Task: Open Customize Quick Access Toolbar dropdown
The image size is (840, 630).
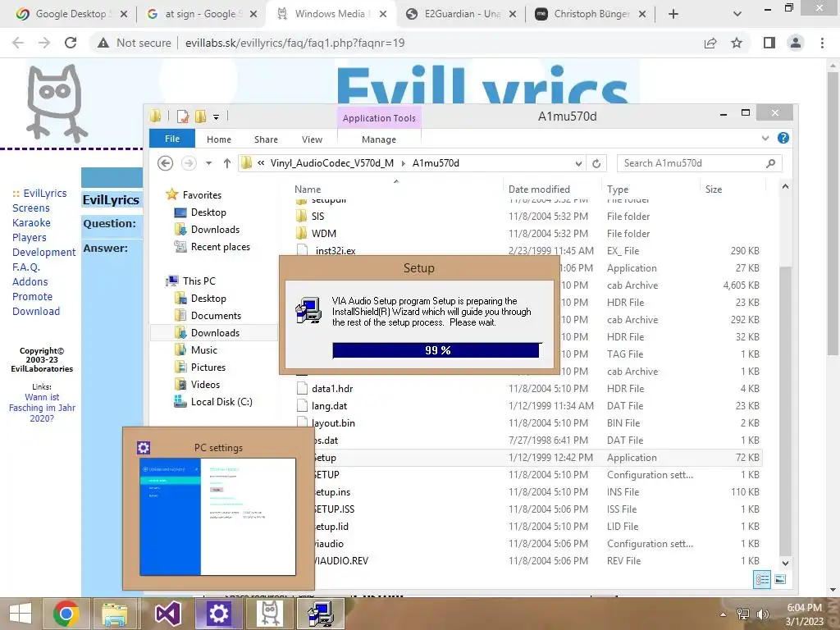Action: (216, 116)
